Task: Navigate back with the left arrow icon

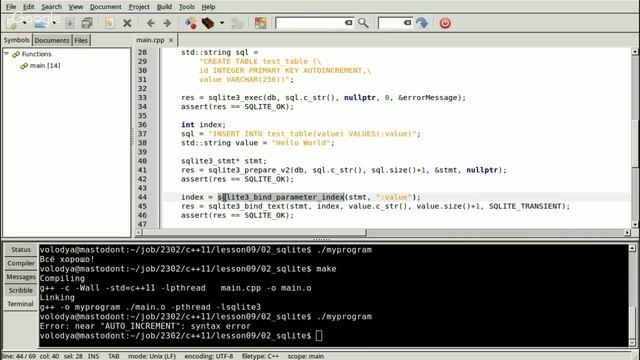Action: tap(151, 23)
